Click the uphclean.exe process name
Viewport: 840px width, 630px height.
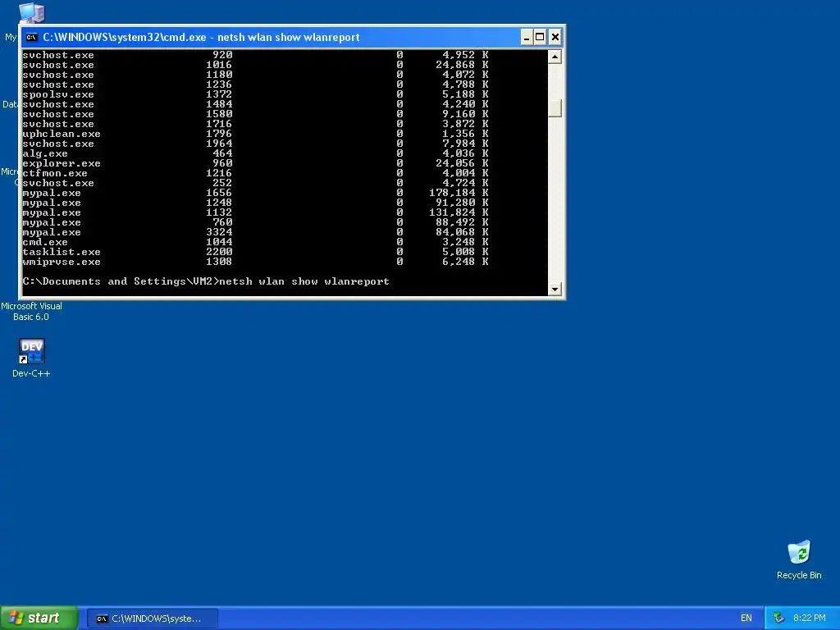[x=62, y=134]
